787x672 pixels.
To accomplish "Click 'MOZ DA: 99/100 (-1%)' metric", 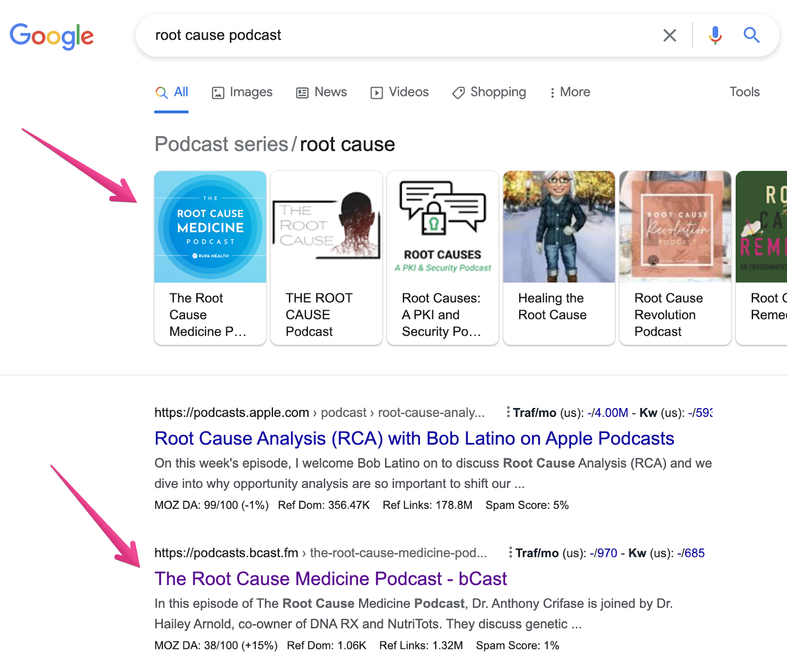I will tap(212, 505).
